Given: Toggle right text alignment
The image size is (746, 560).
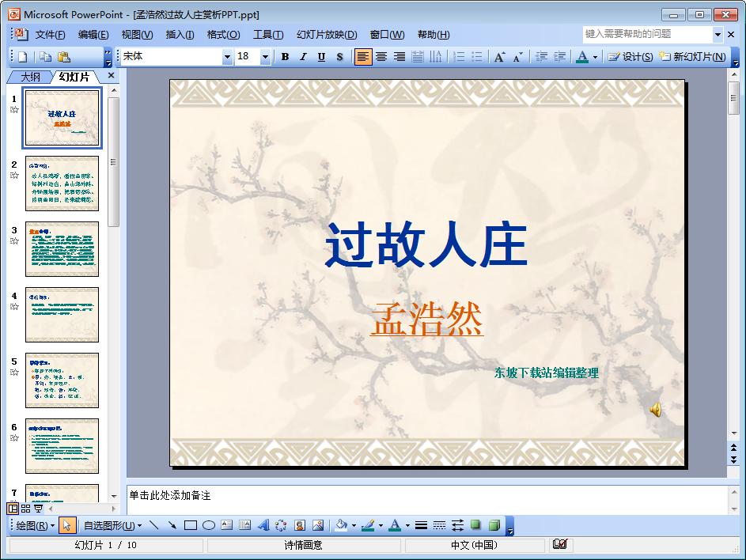Looking at the screenshot, I should (400, 57).
